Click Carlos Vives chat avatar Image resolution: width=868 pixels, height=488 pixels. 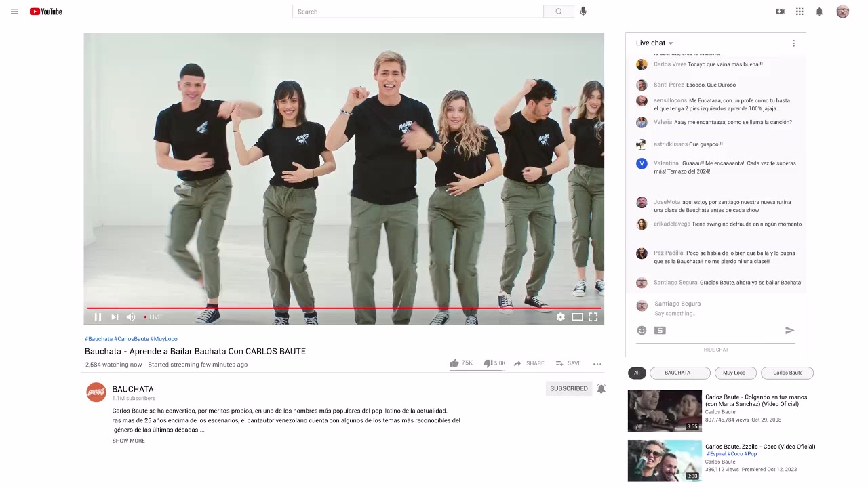pos(642,64)
